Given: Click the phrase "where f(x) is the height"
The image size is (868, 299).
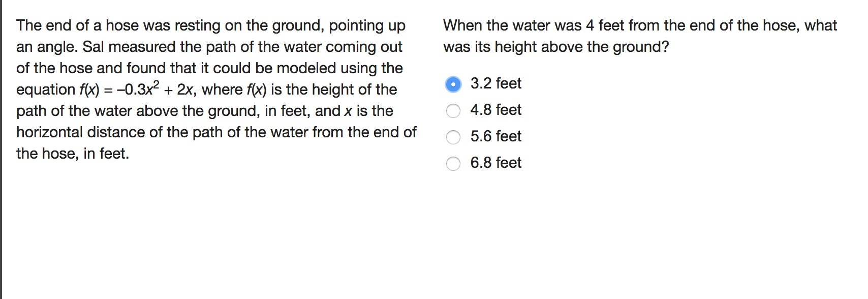Looking at the screenshot, I should click(299, 89).
